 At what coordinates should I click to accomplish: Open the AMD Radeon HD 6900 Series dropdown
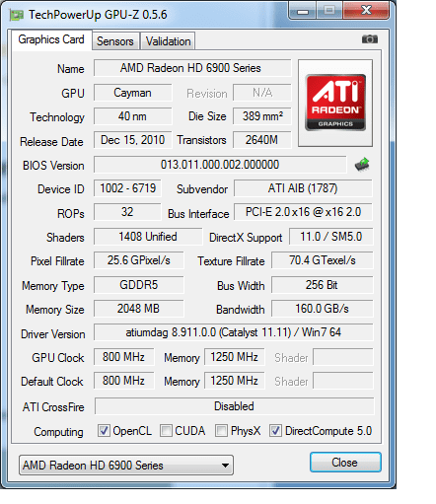tap(126, 466)
